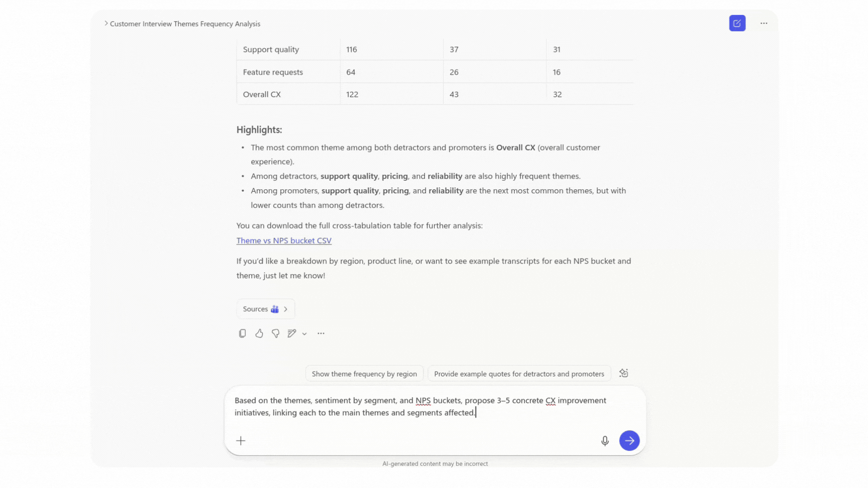Add an attachment using the plus icon
Viewport: 868px width, 488px height.
(x=241, y=440)
